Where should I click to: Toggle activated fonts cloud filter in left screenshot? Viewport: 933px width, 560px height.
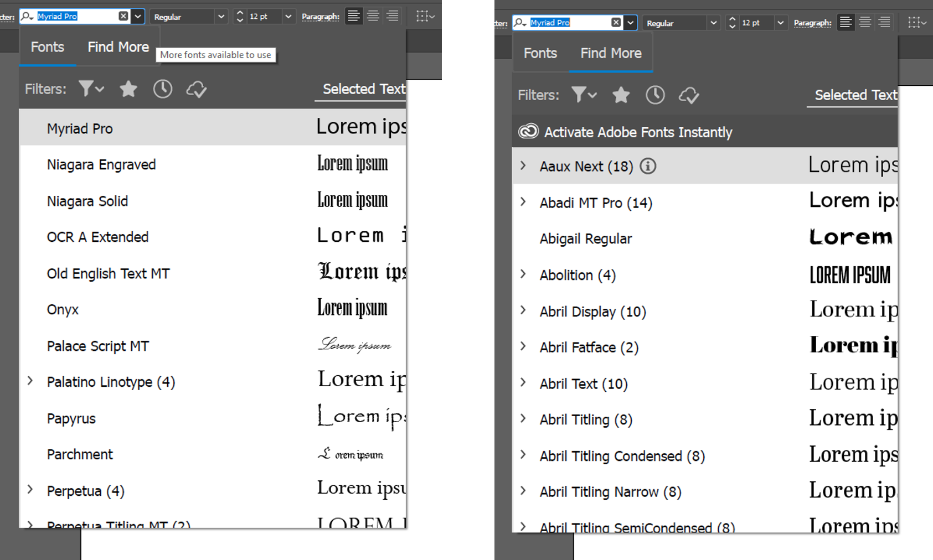196,89
